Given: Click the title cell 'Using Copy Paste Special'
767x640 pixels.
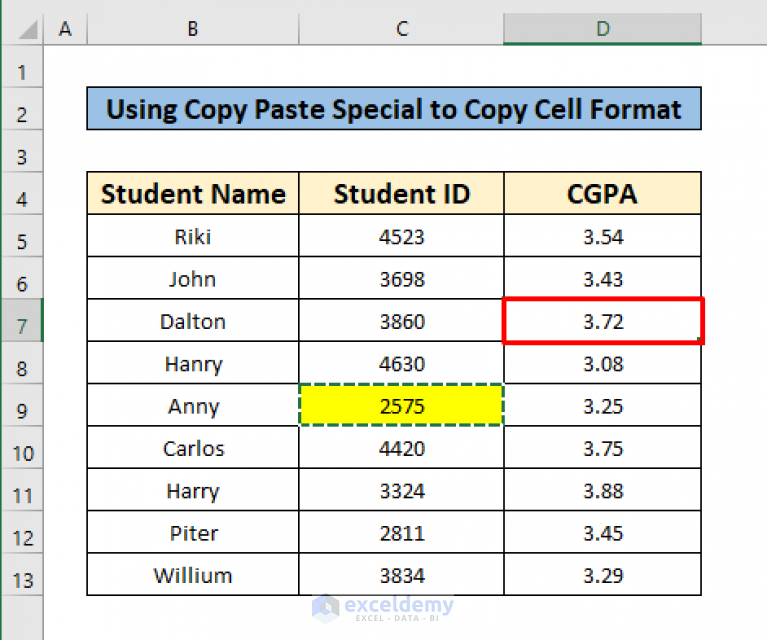Looking at the screenshot, I should pos(394,109).
